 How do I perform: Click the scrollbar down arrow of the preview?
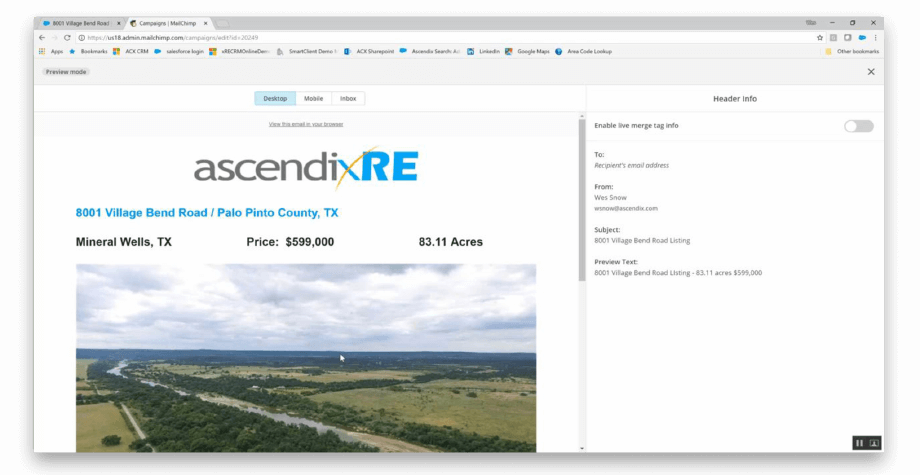click(x=582, y=449)
